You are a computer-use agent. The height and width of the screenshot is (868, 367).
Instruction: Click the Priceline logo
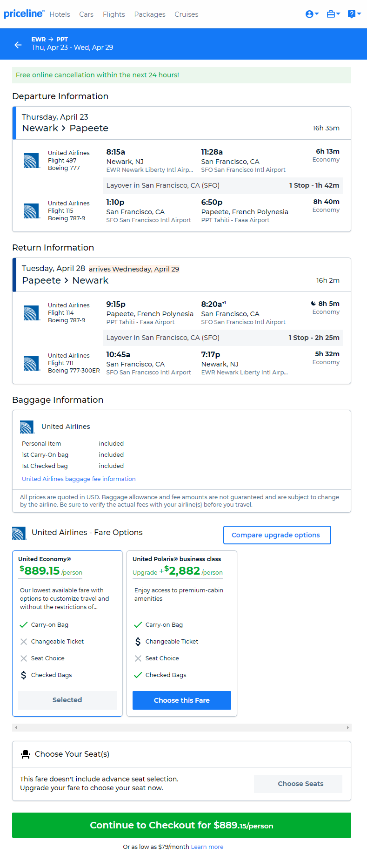coord(24,14)
